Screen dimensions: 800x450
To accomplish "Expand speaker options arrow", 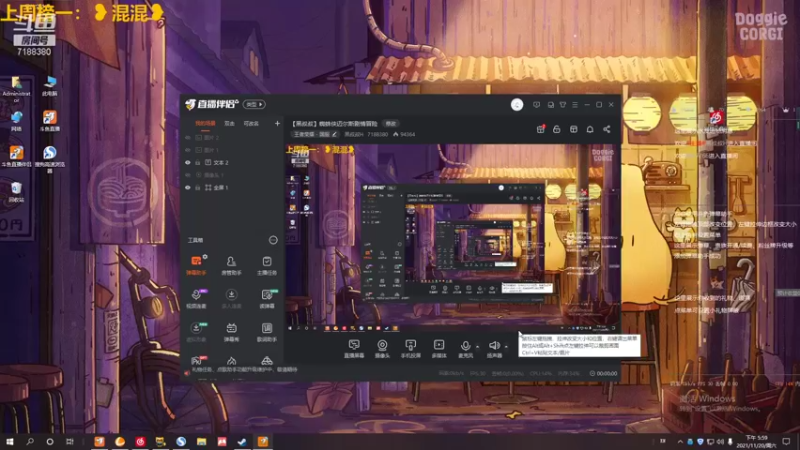I will tap(506, 347).
